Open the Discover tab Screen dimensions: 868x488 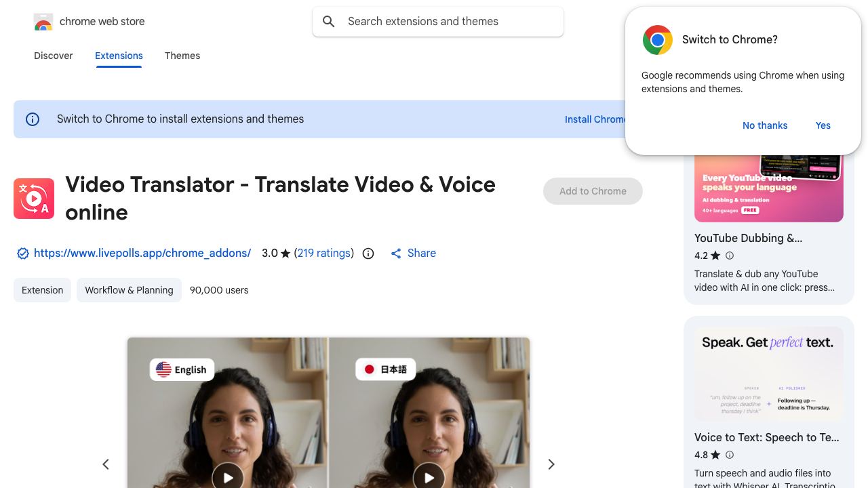click(x=54, y=56)
